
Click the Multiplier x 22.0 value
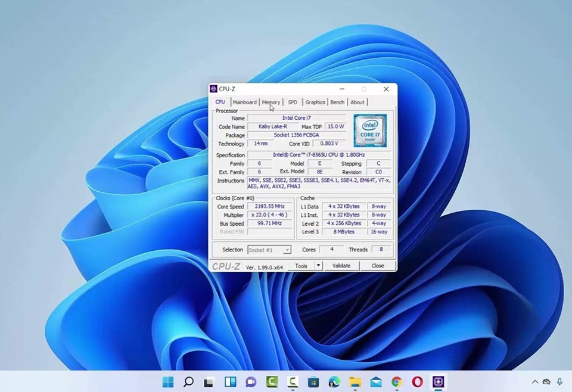point(269,215)
